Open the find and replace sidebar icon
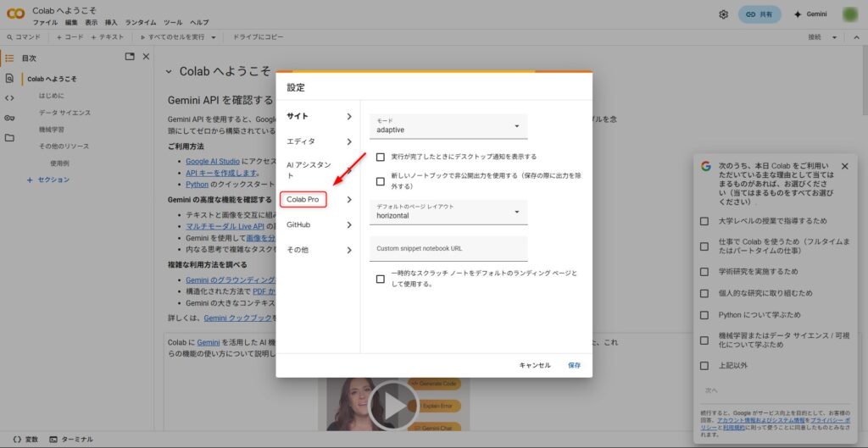Viewport: 868px width, 448px height. (x=9, y=78)
